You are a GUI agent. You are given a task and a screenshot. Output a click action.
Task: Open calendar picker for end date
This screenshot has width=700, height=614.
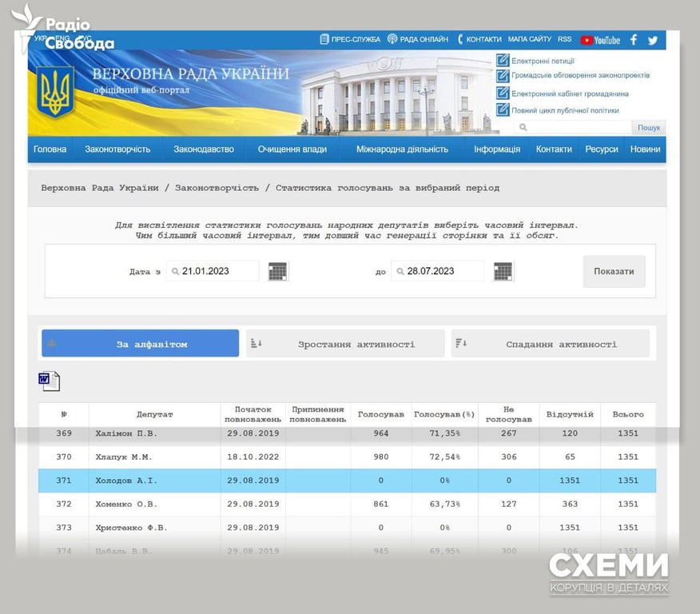[503, 272]
